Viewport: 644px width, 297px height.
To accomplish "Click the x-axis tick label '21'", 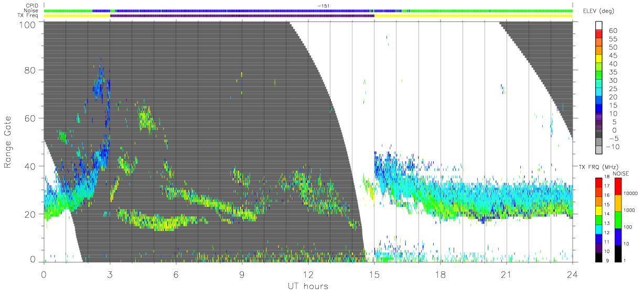I will point(506,274).
